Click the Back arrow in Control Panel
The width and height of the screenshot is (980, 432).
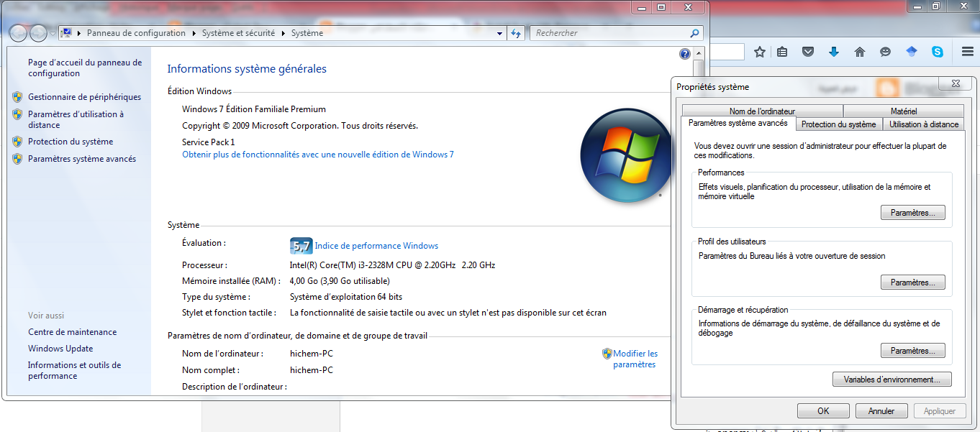point(18,33)
